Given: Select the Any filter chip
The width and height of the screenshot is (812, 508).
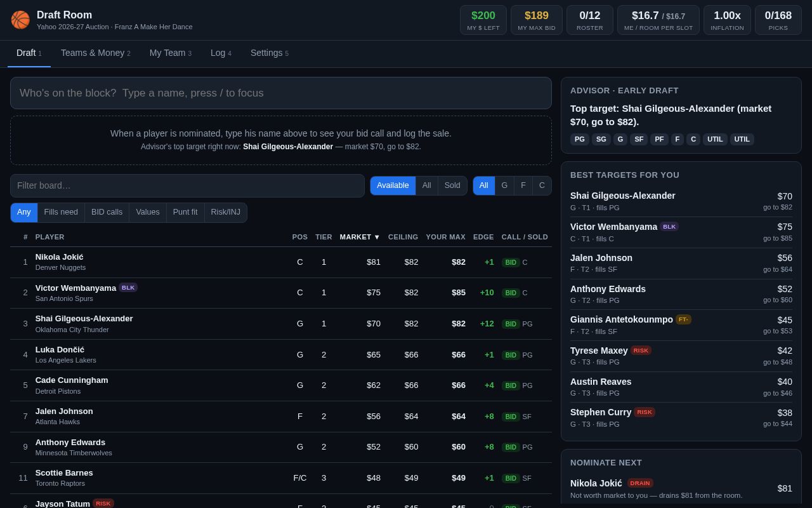Looking at the screenshot, I should click(24, 212).
